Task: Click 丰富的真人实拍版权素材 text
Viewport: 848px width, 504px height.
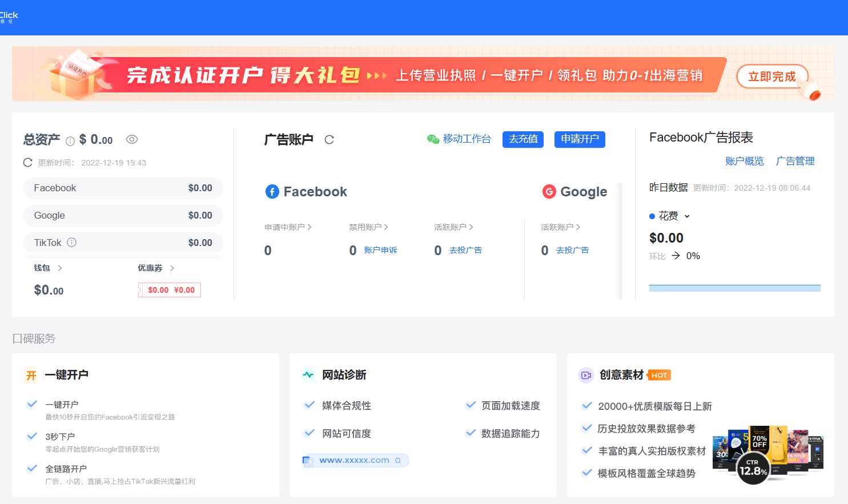Action: 652,451
